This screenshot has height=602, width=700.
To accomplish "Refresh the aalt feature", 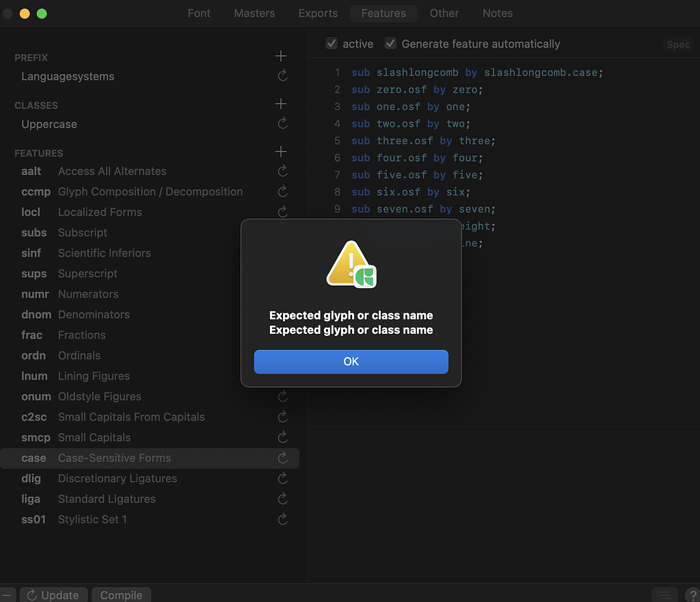I will [x=282, y=171].
